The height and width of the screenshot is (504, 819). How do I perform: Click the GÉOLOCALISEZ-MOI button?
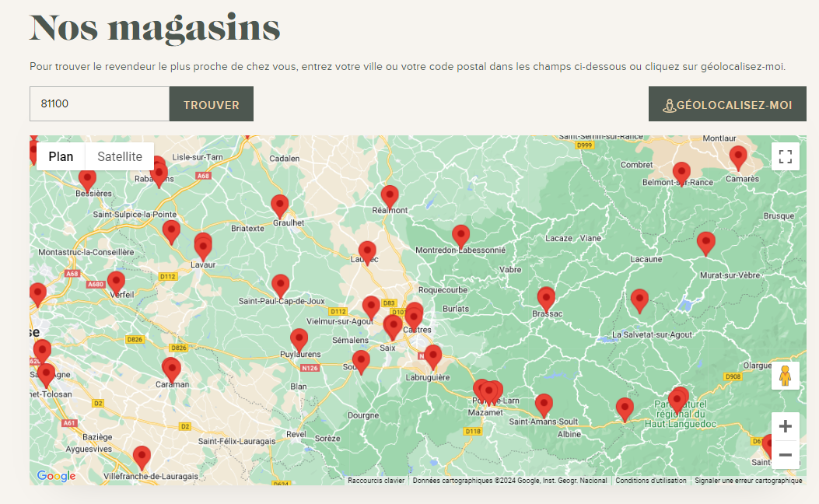(727, 104)
